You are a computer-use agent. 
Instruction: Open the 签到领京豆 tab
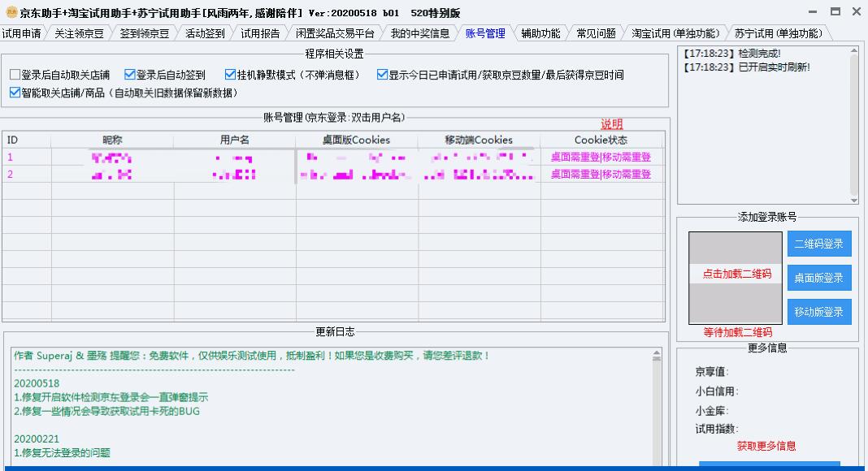click(144, 34)
